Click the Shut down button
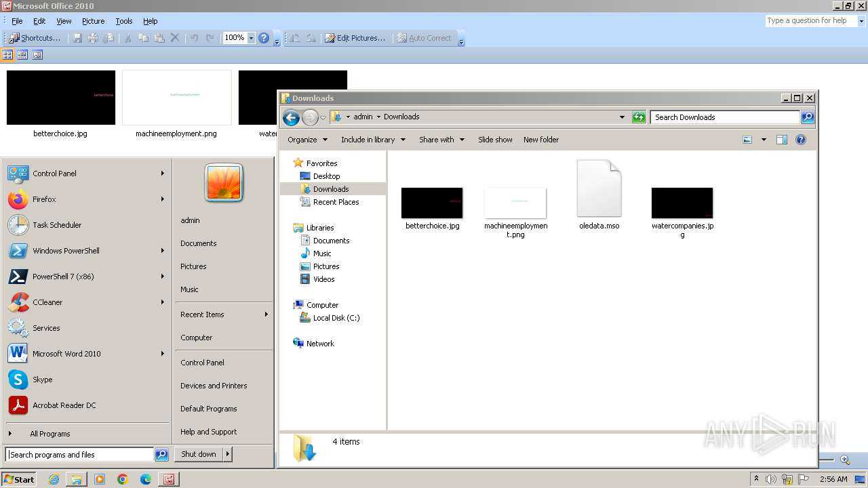The height and width of the screenshot is (488, 868). tap(199, 454)
